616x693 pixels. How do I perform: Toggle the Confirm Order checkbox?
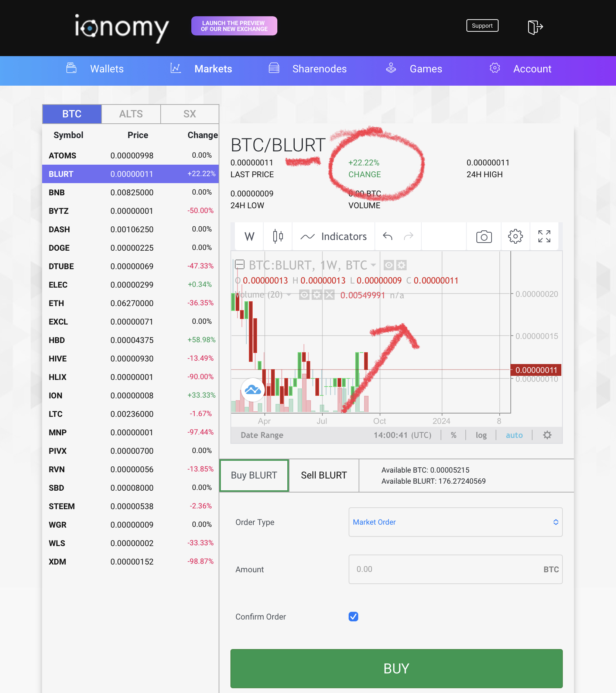[353, 617]
